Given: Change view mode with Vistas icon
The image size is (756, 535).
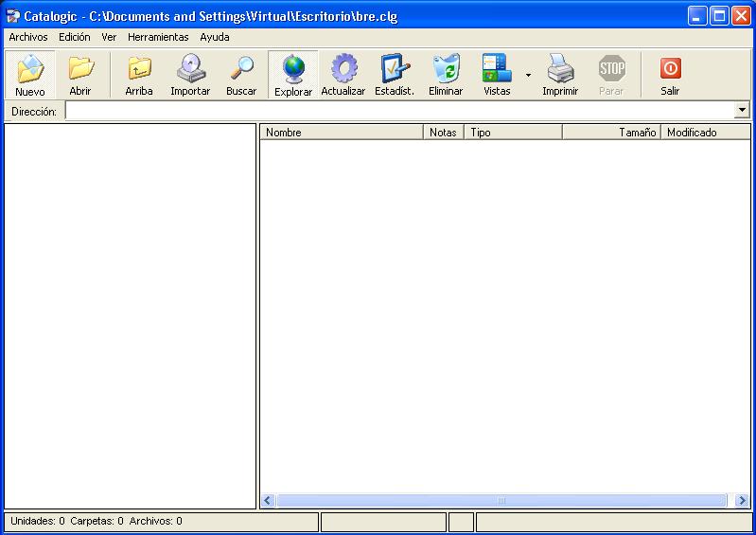Looking at the screenshot, I should [x=497, y=75].
